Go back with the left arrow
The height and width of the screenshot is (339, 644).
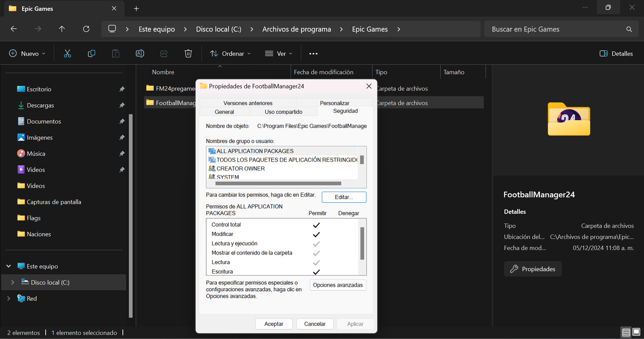tap(14, 29)
